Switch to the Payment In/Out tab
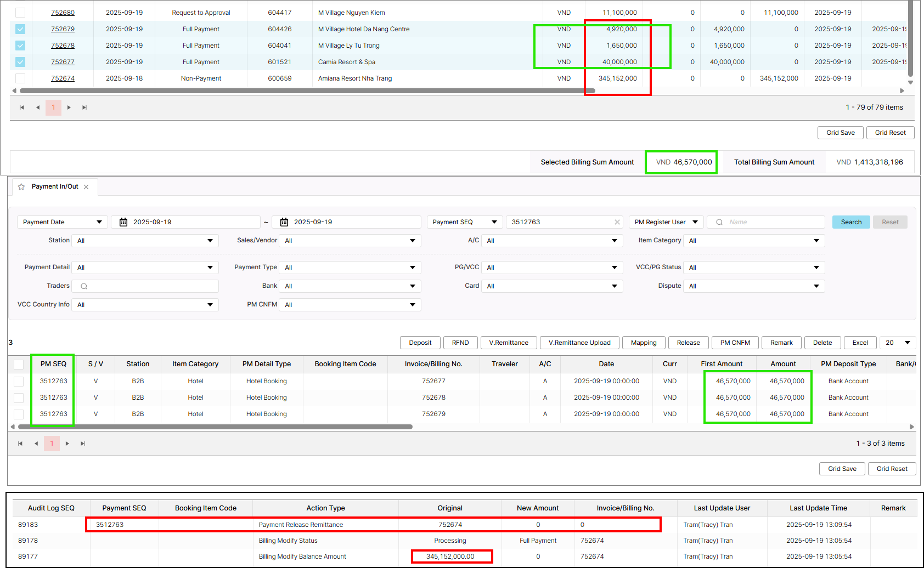Image resolution: width=924 pixels, height=568 pixels. click(55, 187)
